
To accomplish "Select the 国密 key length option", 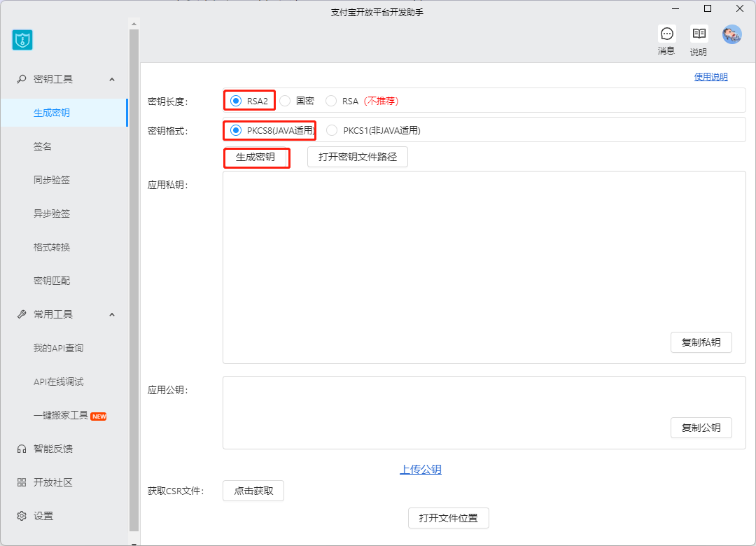I will click(285, 101).
